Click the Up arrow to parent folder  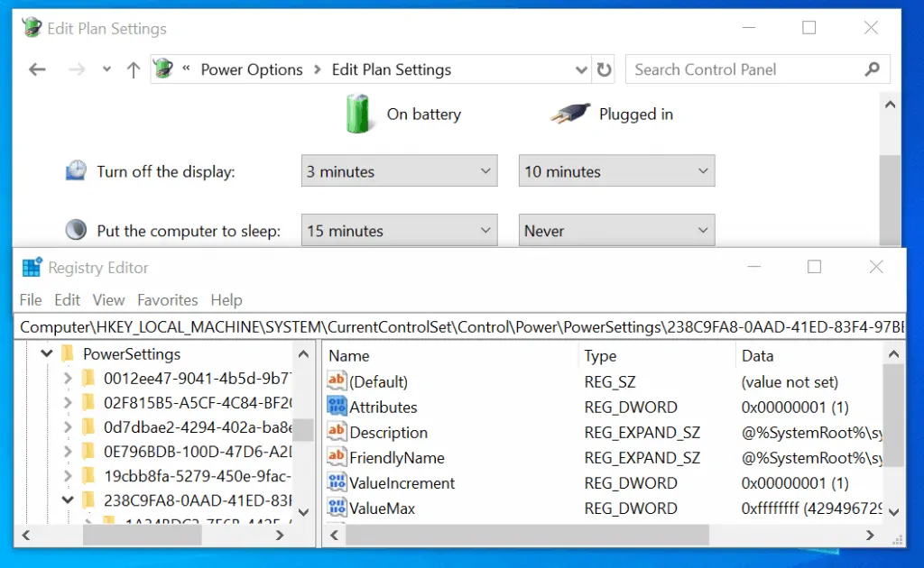pos(134,70)
